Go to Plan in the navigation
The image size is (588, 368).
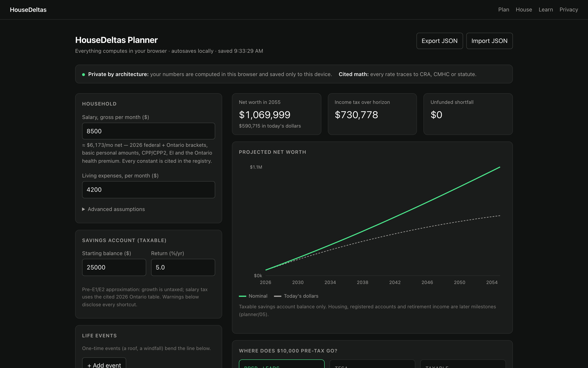[503, 10]
